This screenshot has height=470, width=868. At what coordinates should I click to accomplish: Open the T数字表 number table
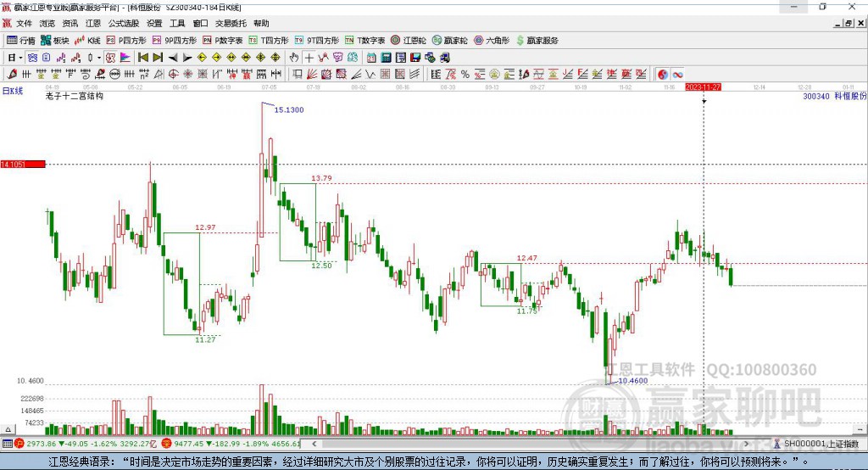point(364,41)
